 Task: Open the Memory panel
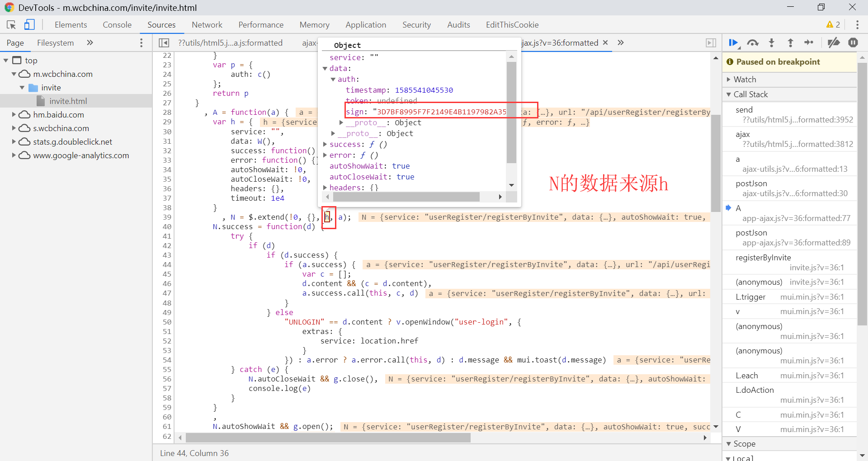315,25
